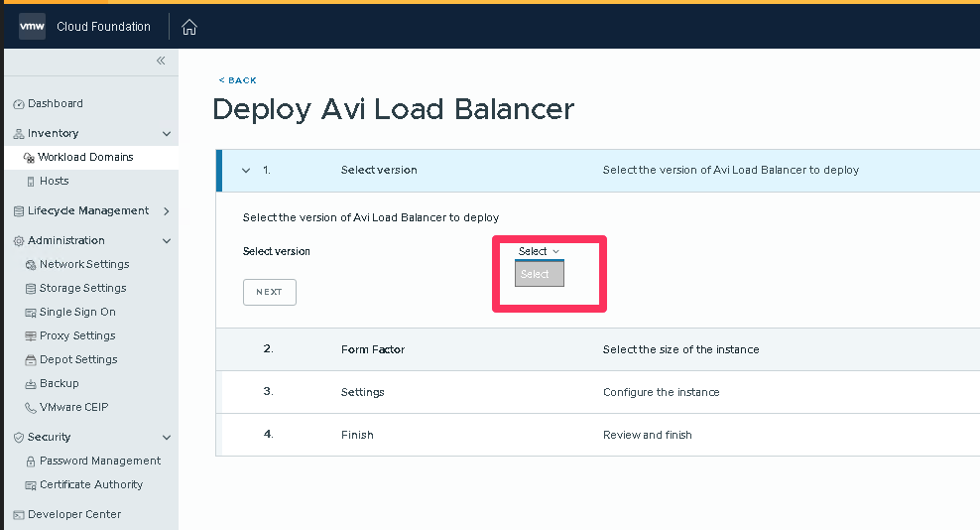Expand the Lifecycle Management section
Viewport: 980px width, 530px height.
(167, 210)
